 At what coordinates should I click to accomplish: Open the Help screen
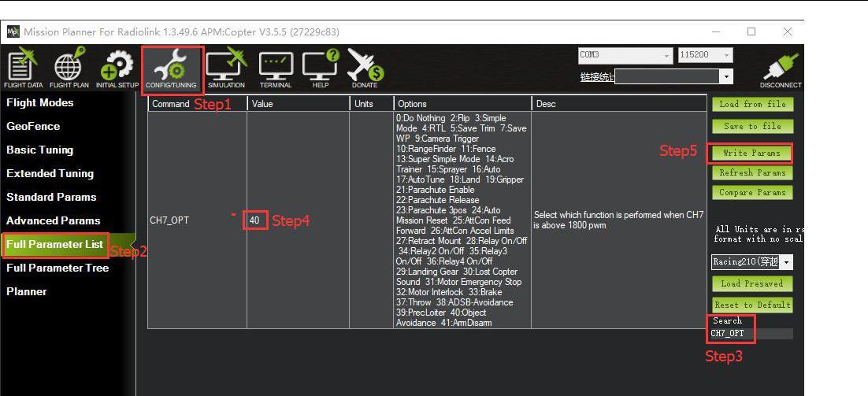pos(321,68)
